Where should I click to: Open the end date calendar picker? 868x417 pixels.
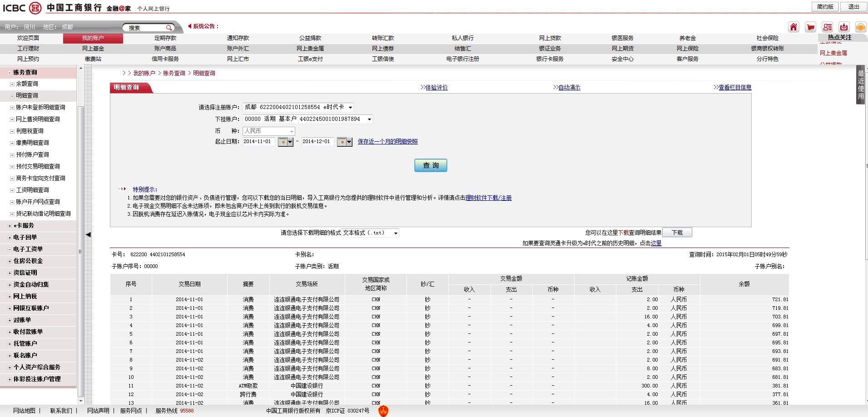[344, 142]
